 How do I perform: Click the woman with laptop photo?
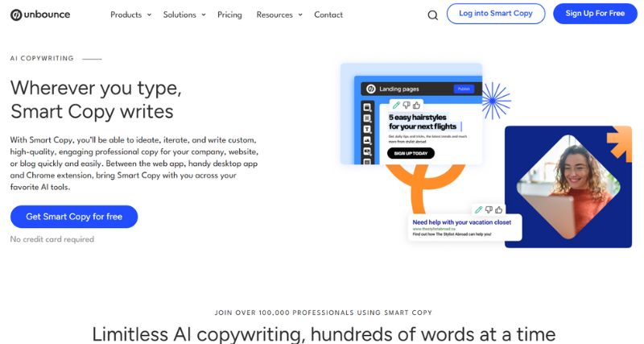point(568,187)
